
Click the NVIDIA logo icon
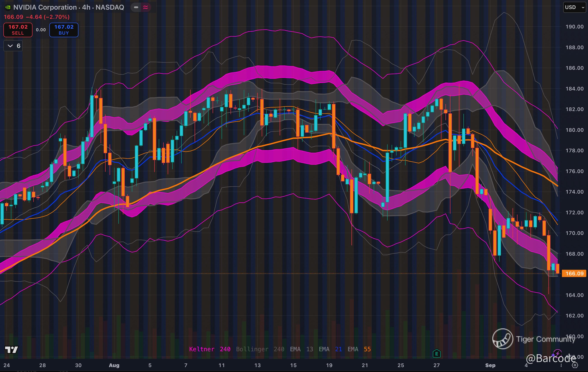pyautogui.click(x=8, y=7)
